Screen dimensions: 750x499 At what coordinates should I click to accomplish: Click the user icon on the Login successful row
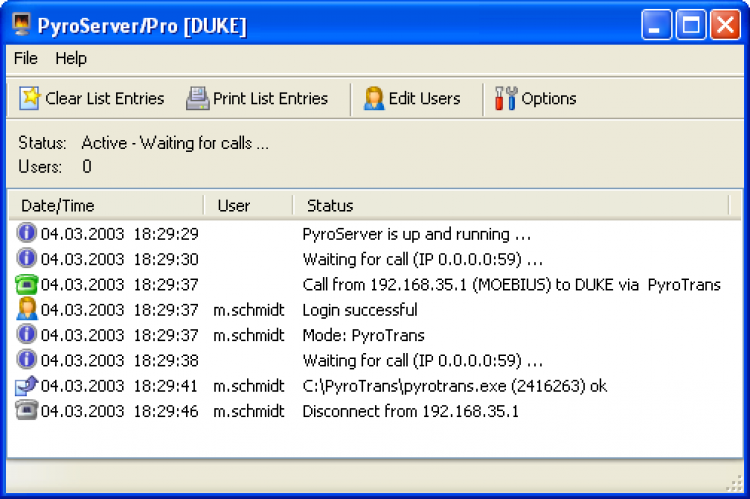(x=27, y=310)
